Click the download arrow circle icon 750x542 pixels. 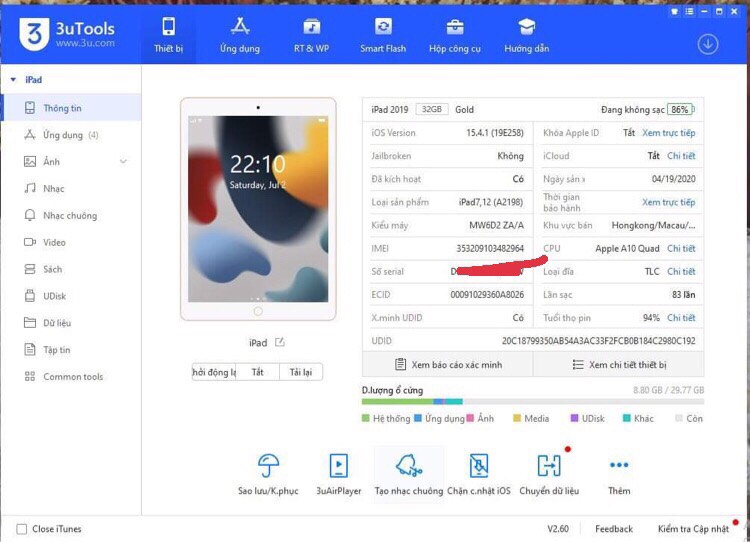point(708,44)
